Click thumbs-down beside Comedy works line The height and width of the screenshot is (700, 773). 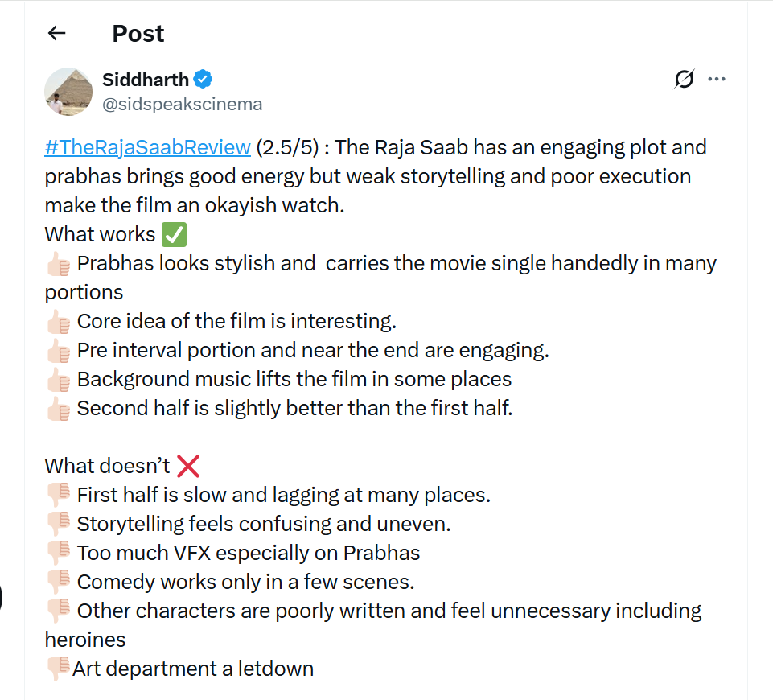[58, 583]
